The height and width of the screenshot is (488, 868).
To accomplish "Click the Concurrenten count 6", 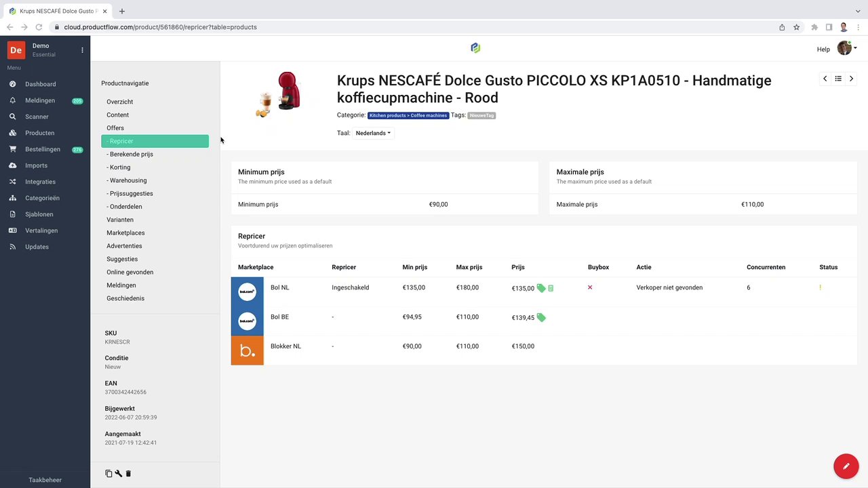I will (749, 287).
